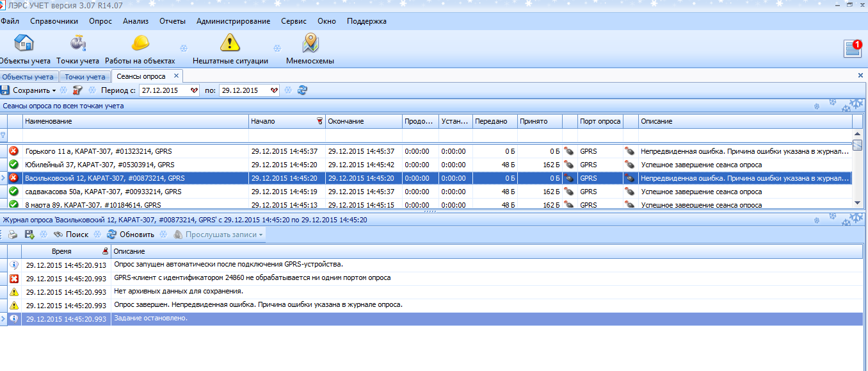The height and width of the screenshot is (371, 868).
Task: Click warning icon of Нет архивных данных entry
Action: 14,292
